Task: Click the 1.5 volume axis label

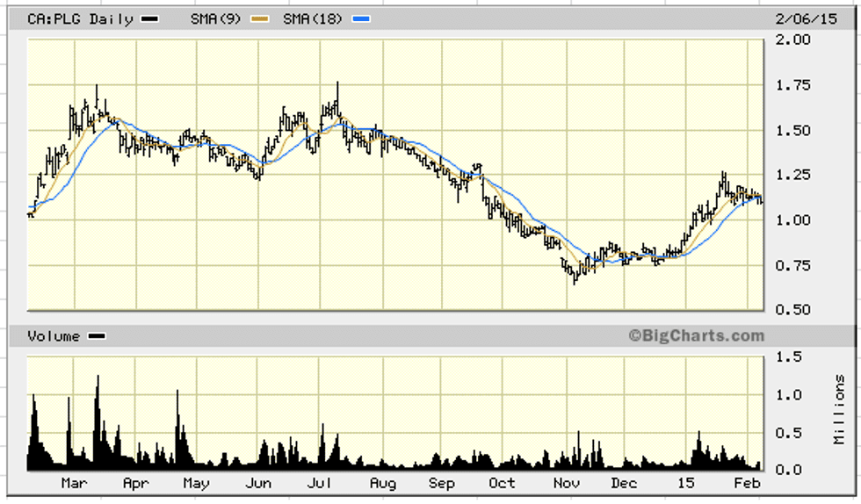Action: [788, 356]
